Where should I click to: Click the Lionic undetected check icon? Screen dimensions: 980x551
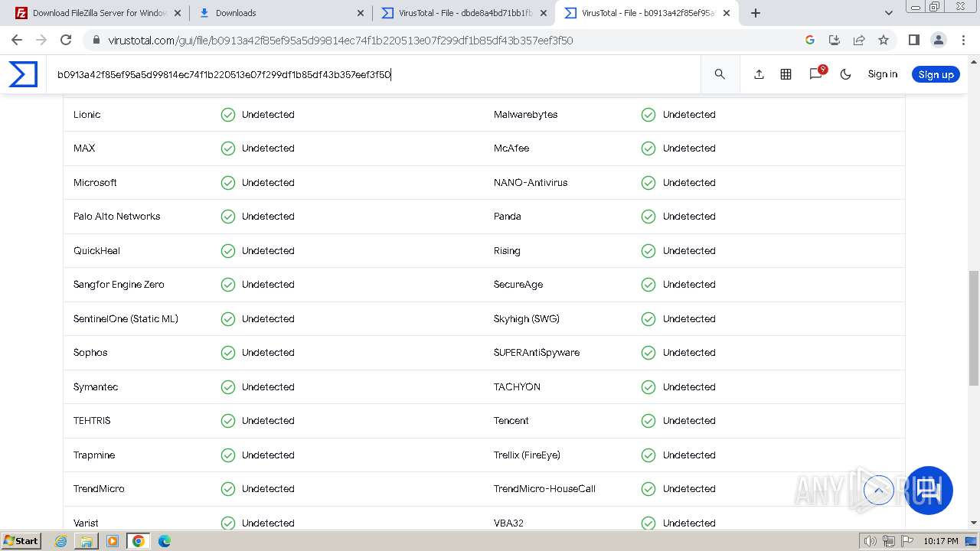click(228, 115)
